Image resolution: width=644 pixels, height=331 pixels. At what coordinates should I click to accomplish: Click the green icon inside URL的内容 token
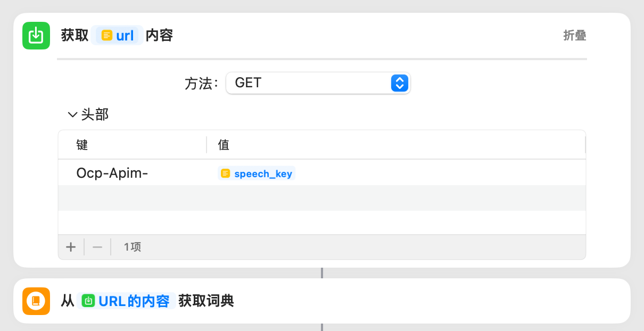pos(89,301)
